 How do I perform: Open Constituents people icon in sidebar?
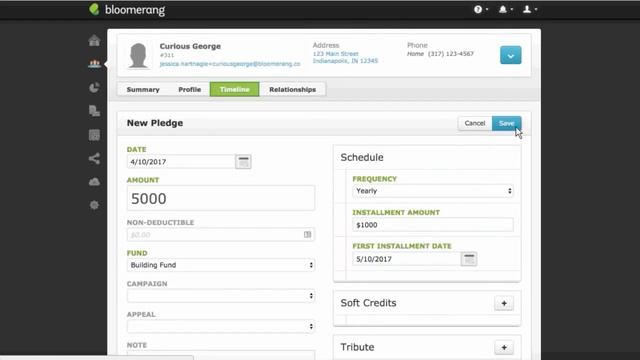coord(94,64)
